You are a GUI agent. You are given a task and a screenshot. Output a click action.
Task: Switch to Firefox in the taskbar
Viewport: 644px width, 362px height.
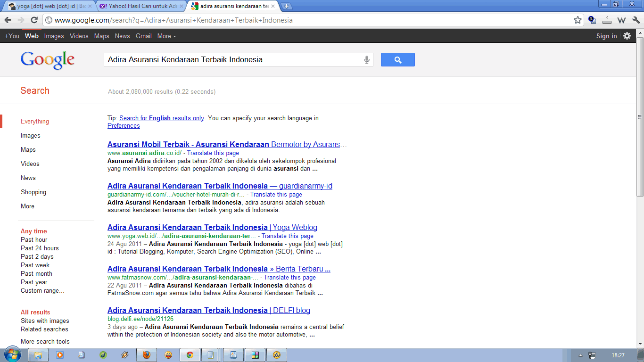pos(147,355)
